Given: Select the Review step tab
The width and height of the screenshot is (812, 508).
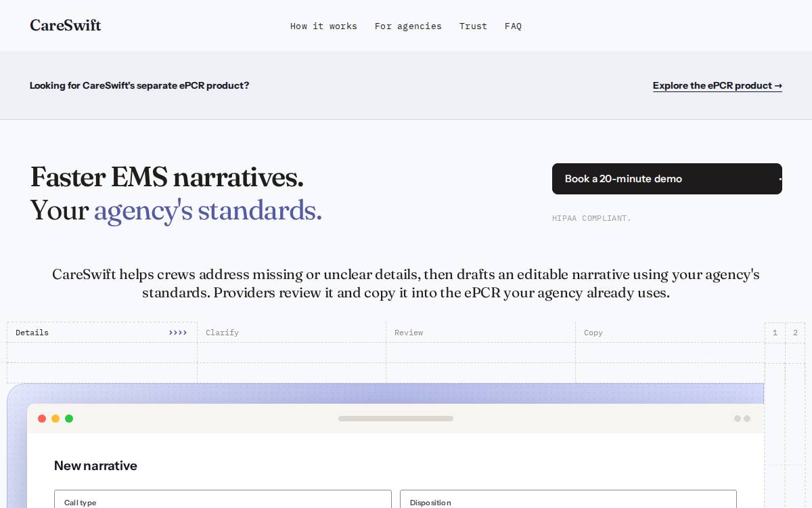Looking at the screenshot, I should pos(481,333).
